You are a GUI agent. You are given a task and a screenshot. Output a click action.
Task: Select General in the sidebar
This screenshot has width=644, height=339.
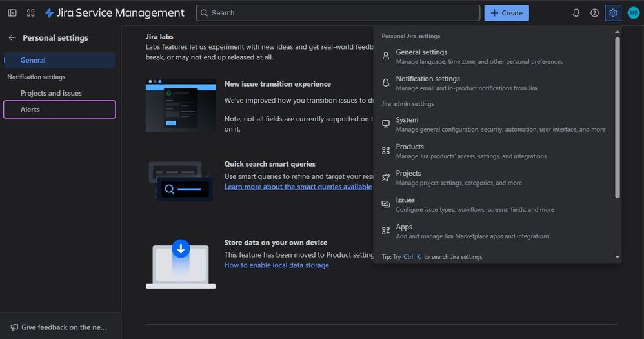[59, 60]
